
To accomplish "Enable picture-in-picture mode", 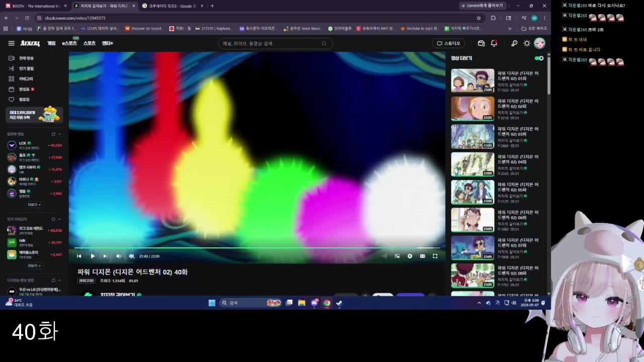I will (397, 256).
